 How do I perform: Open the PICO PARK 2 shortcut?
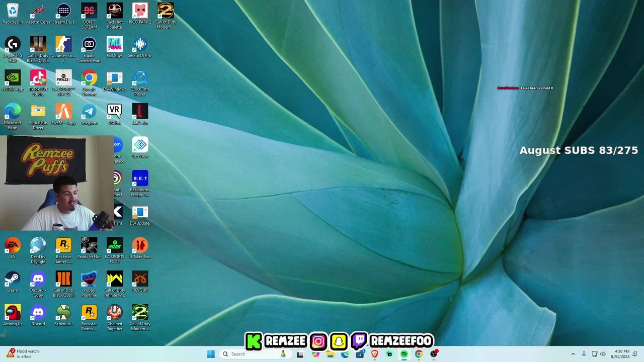click(x=140, y=14)
